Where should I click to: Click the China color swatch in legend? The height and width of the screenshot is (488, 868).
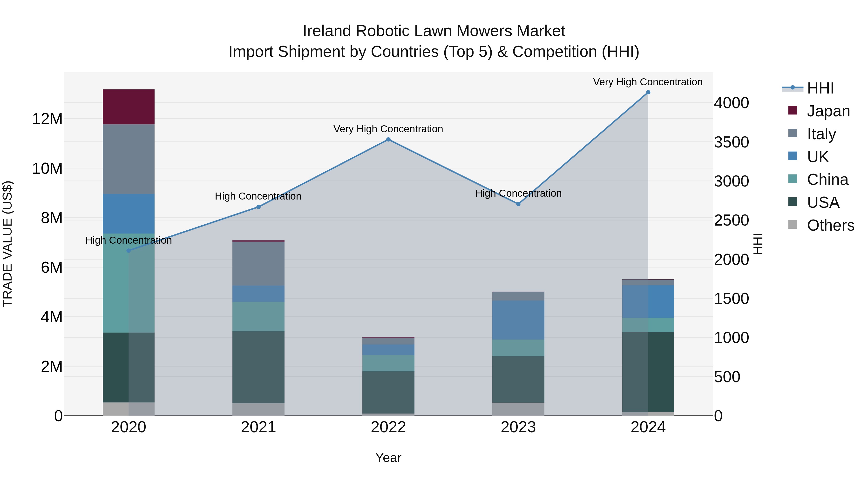pos(793,179)
